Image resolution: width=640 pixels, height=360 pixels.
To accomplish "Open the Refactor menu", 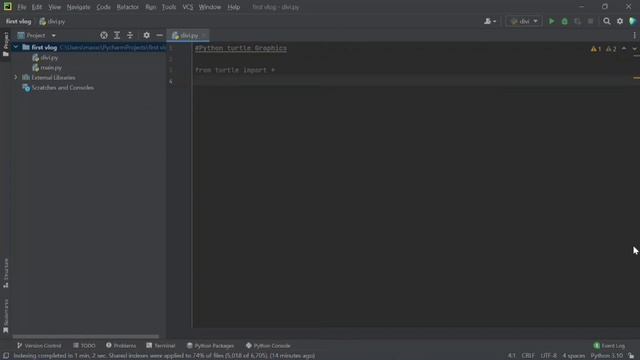I will (128, 7).
